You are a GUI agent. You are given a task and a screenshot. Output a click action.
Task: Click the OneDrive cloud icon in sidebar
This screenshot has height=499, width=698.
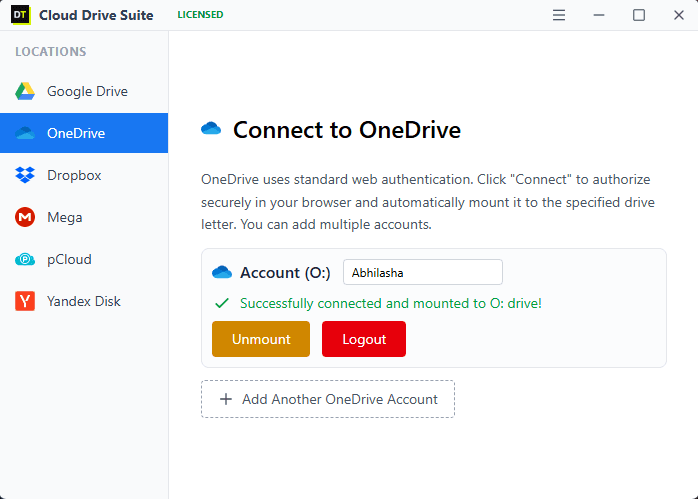coord(25,133)
